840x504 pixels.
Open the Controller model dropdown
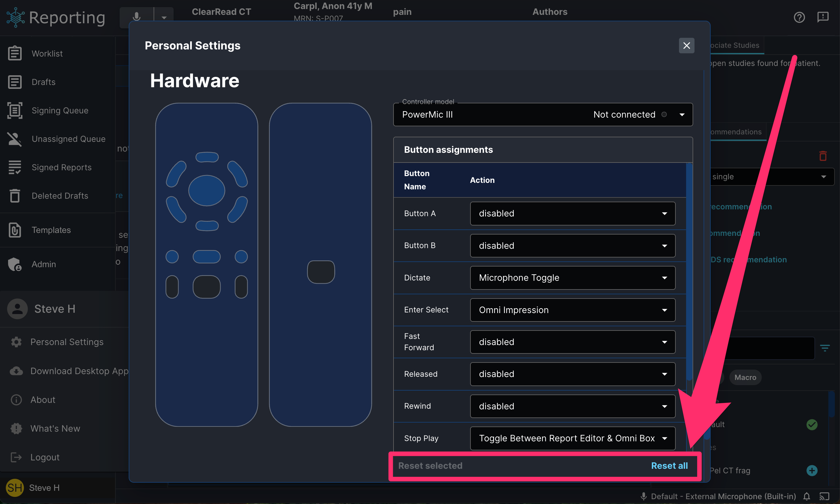543,114
